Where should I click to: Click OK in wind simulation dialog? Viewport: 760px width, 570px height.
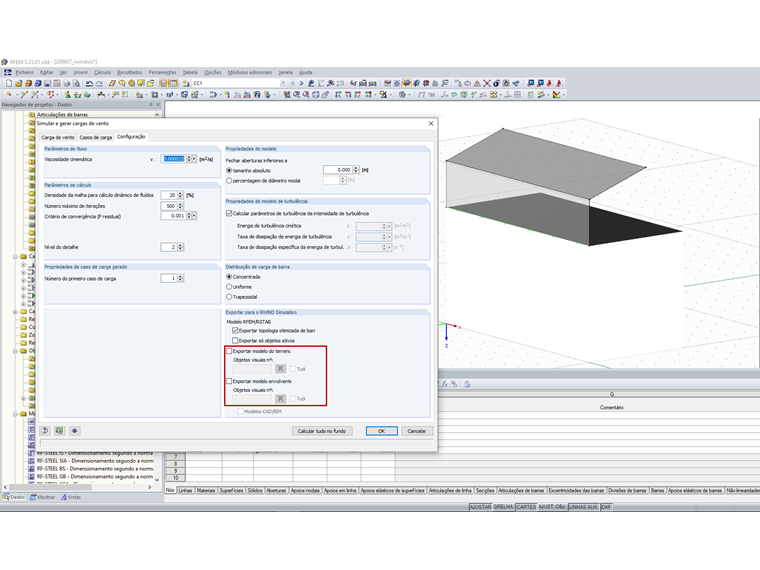pyautogui.click(x=381, y=431)
